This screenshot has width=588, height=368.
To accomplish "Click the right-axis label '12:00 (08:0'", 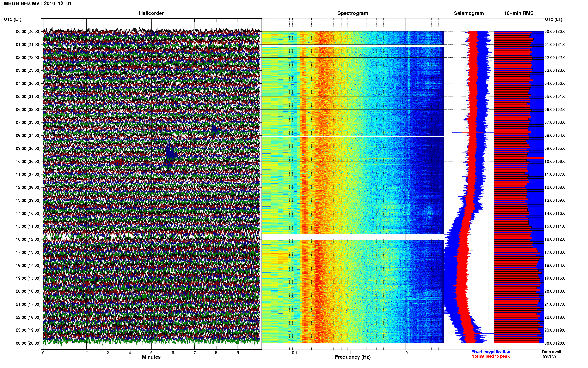I will click(555, 187).
